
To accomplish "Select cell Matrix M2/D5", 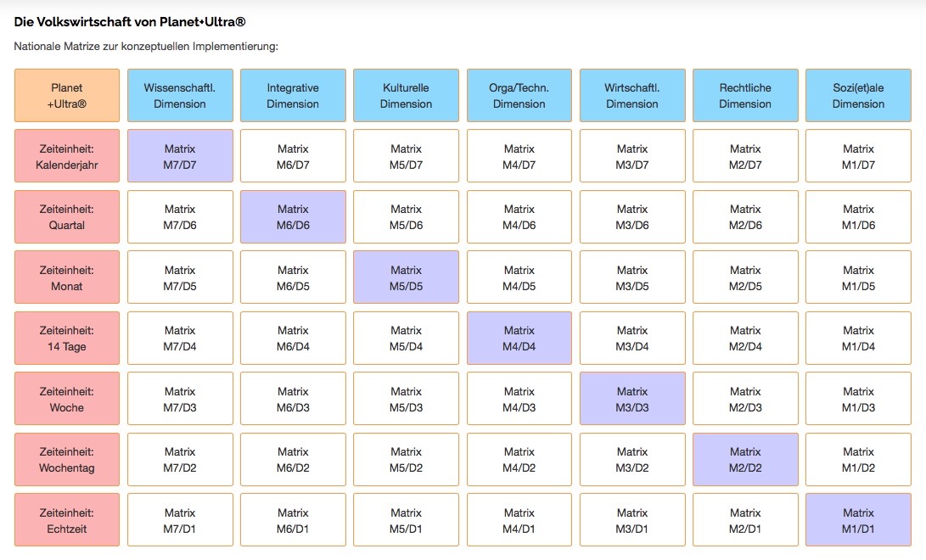I will coord(745,277).
